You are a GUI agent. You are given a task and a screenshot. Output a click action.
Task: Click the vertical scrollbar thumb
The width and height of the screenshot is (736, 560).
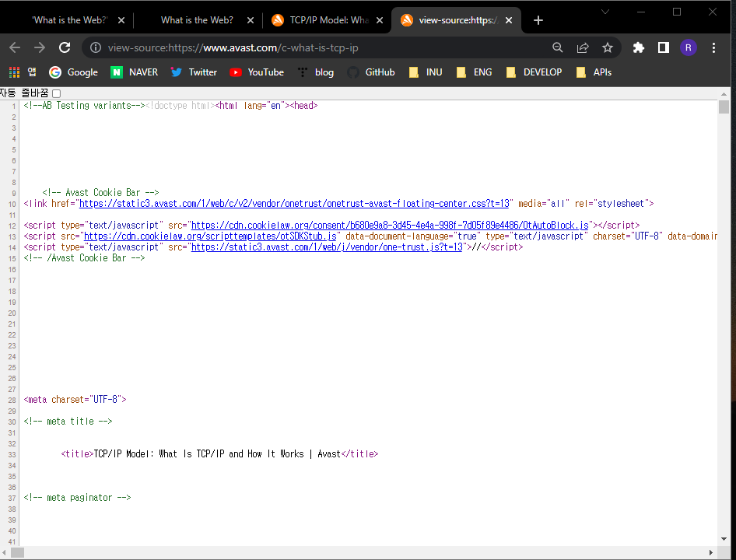(724, 107)
